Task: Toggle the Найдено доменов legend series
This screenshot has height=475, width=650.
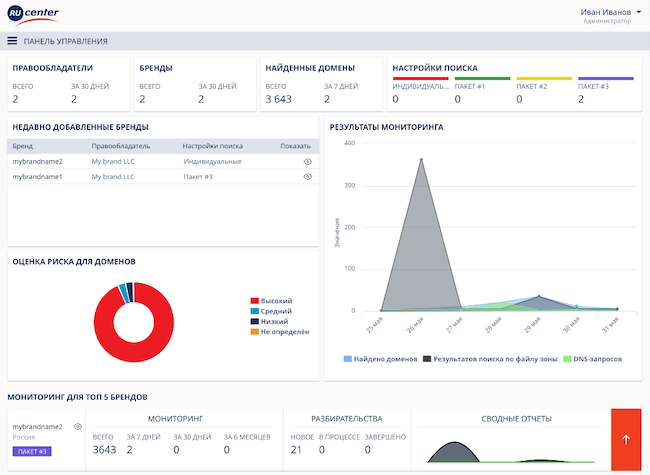Action: [380, 358]
